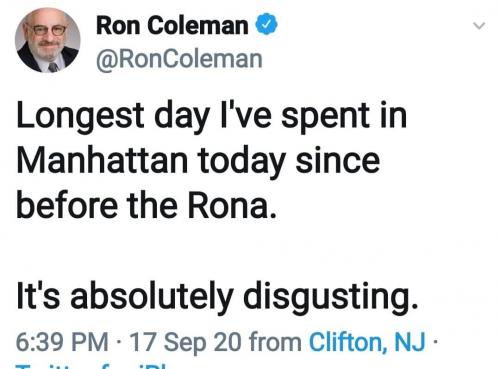Click the word "today" in the tweet
Viewport: 500px width, 369px height.
click(x=242, y=161)
